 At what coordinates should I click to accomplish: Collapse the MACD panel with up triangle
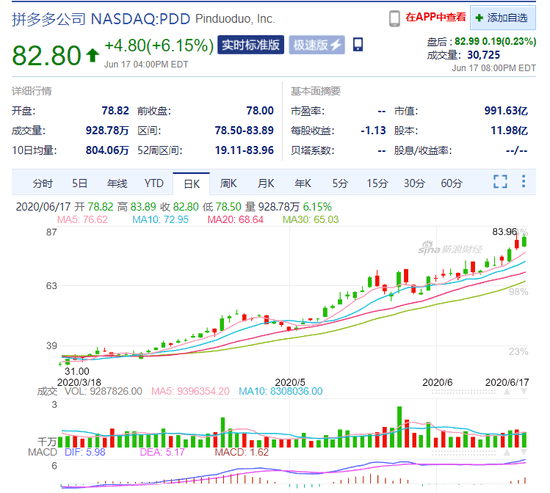[507, 453]
